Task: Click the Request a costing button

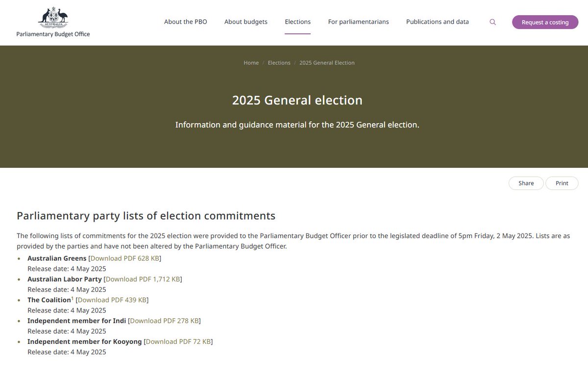Action: point(545,22)
